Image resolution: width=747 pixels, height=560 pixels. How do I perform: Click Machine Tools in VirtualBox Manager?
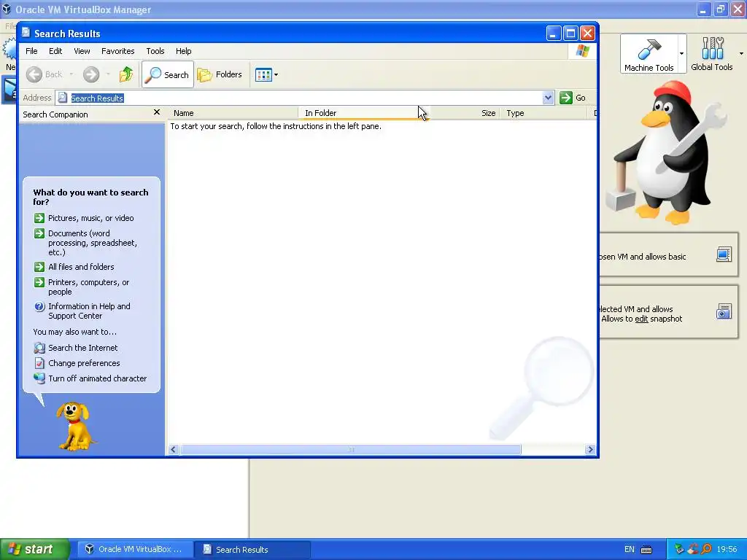[649, 54]
